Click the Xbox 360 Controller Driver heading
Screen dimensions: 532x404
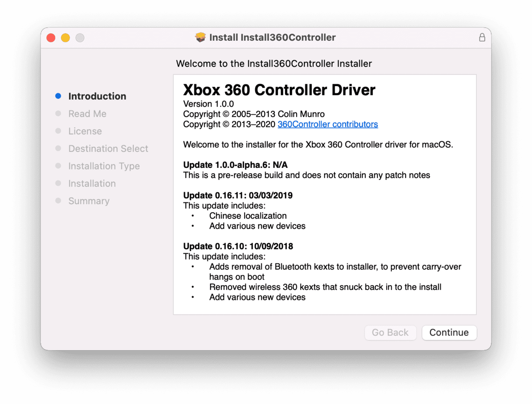pyautogui.click(x=279, y=90)
